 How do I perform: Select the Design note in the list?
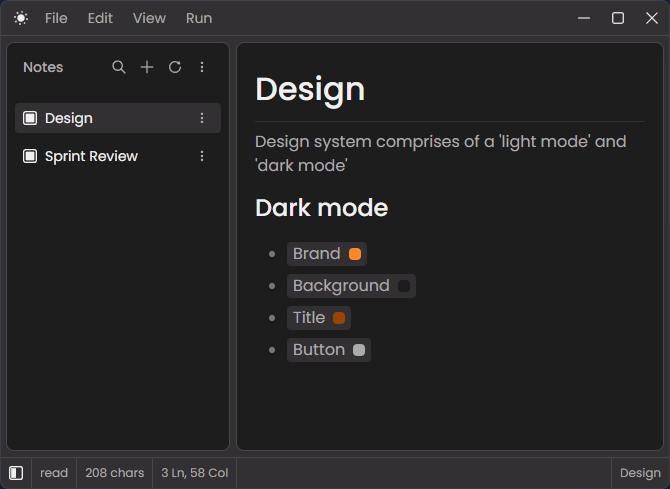pos(118,118)
